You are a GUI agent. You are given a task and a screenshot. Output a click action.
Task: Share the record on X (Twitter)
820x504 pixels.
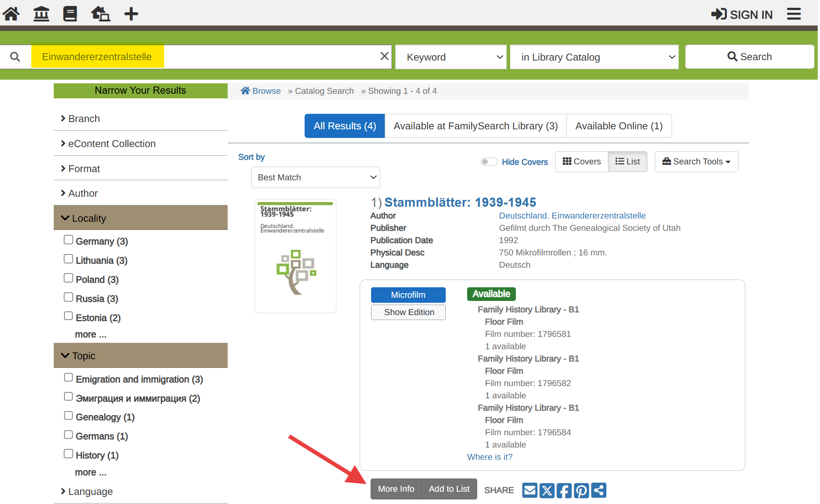pyautogui.click(x=547, y=490)
